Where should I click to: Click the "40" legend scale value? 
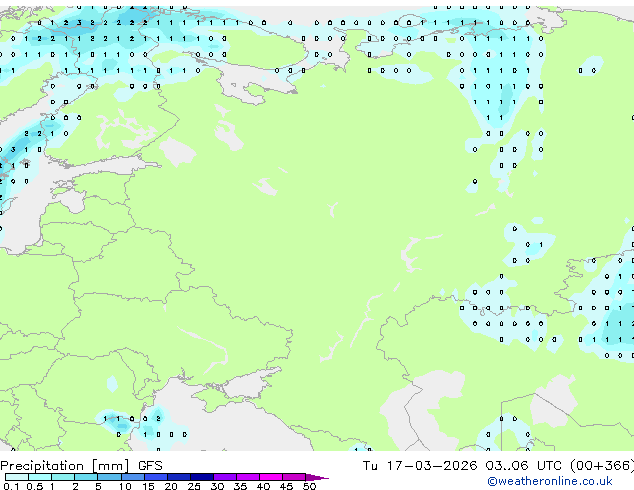pyautogui.click(x=264, y=486)
